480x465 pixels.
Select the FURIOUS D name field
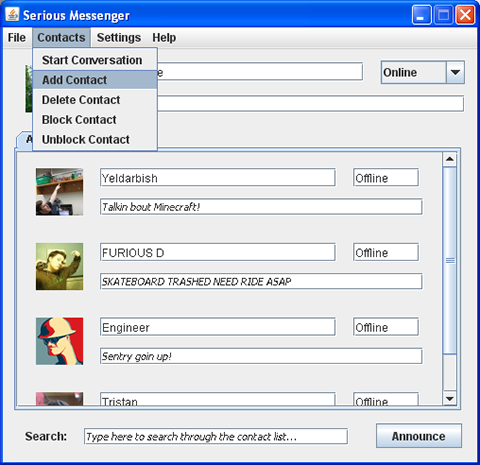(218, 252)
